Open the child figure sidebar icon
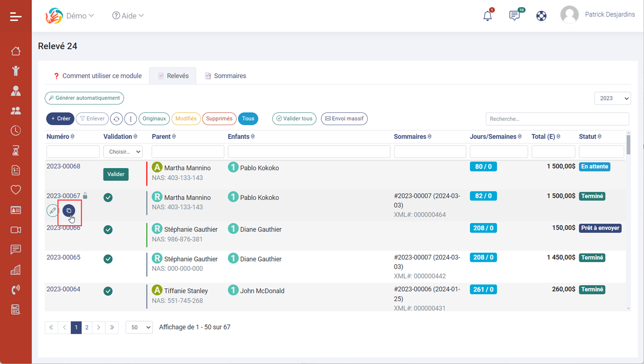This screenshot has height=364, width=644. [16, 70]
